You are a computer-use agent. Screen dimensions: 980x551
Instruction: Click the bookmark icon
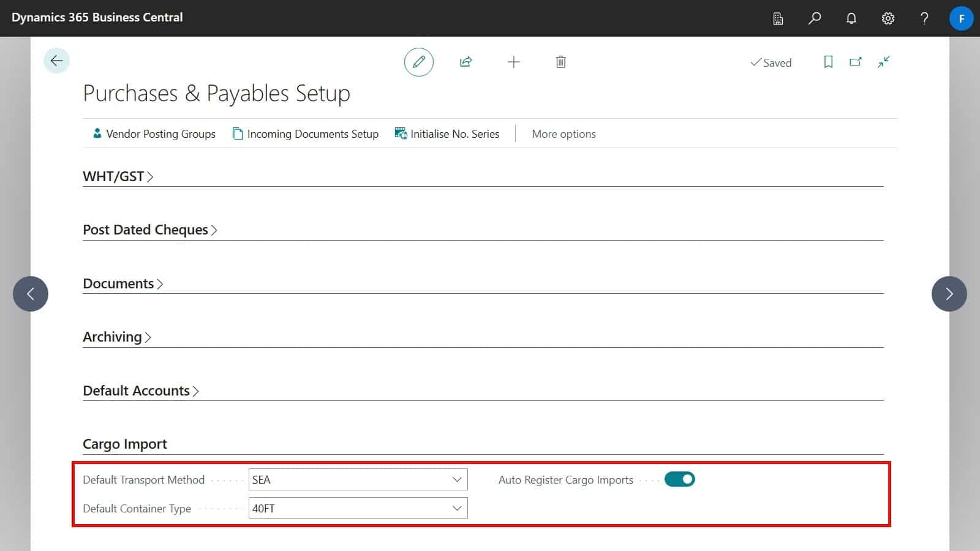(828, 62)
